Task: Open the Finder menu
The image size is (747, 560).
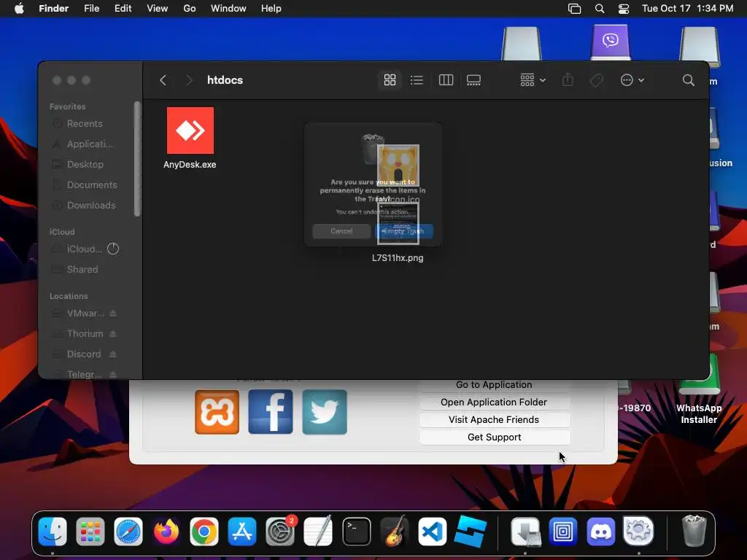Action: pos(54,9)
